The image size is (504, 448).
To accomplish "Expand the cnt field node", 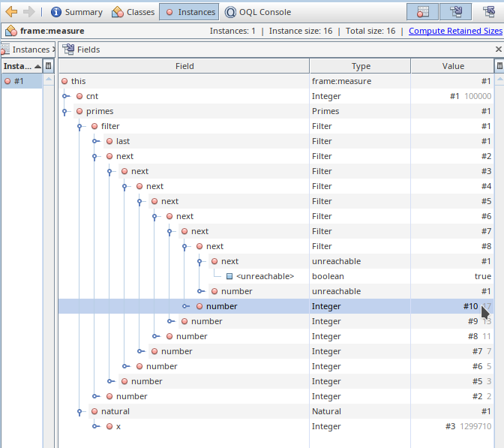I will tap(66, 96).
